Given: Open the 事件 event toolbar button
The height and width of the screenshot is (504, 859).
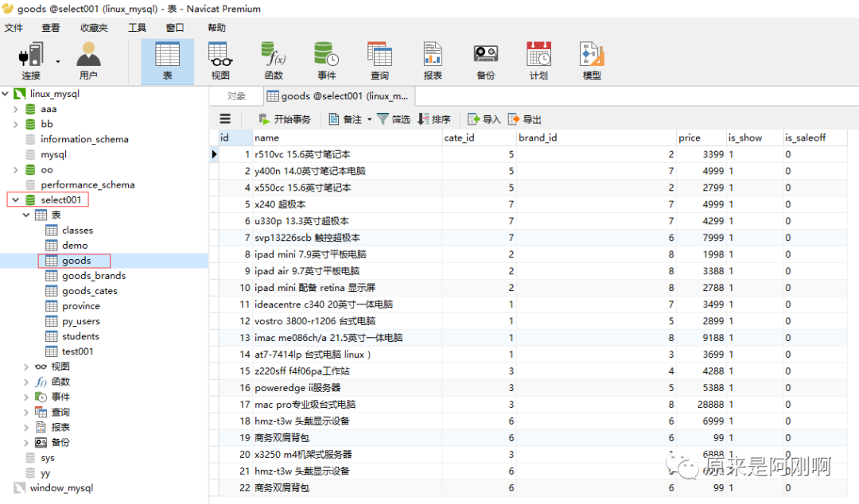Looking at the screenshot, I should pos(327,60).
